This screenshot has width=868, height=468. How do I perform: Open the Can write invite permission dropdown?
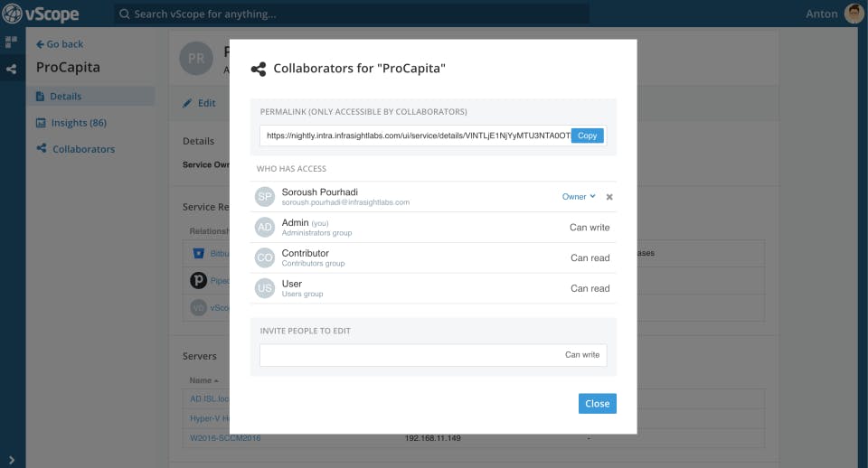click(582, 355)
